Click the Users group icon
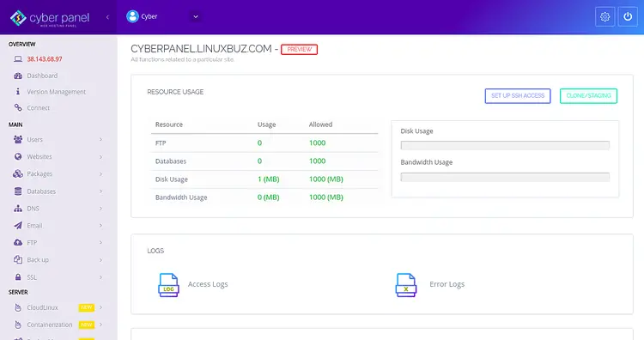 pos(18,140)
